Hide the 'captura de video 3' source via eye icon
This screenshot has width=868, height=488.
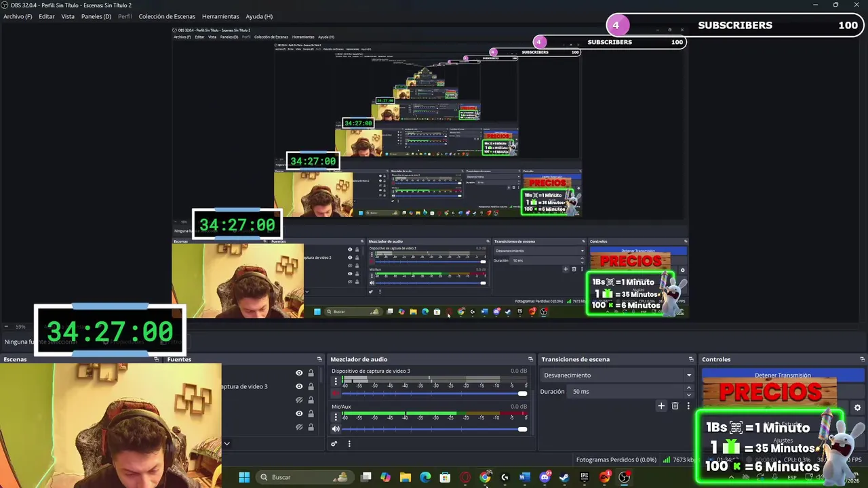(299, 386)
